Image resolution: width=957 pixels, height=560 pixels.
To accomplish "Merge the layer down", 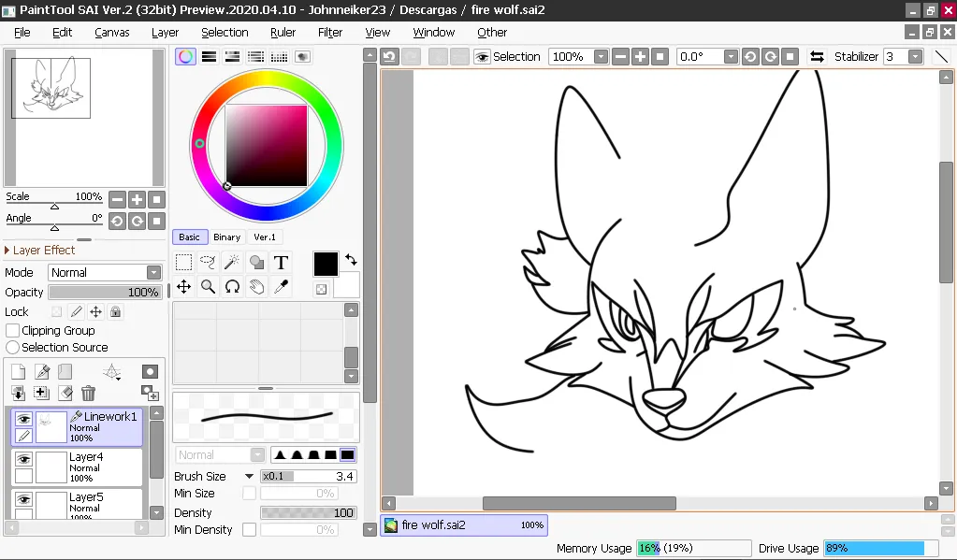I will [41, 393].
